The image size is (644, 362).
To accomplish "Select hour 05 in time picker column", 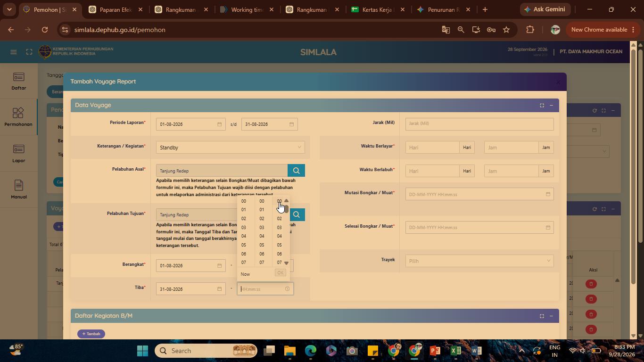I will 244,245.
